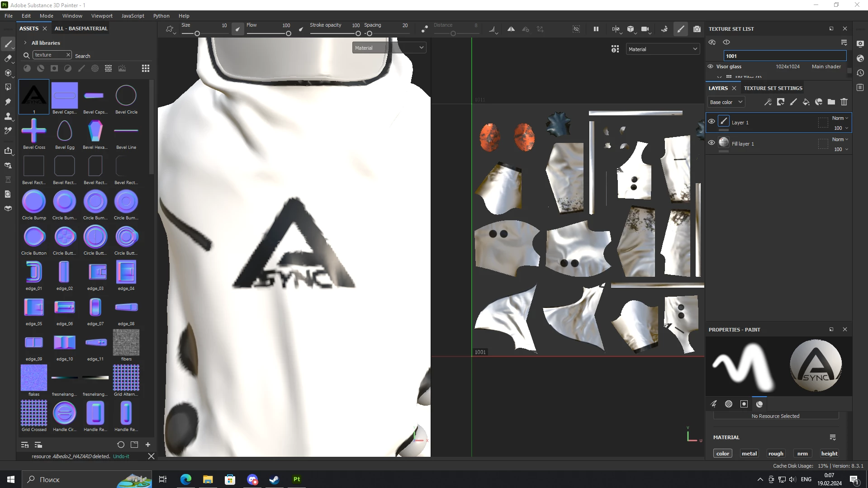Viewport: 868px width, 488px height.
Task: Select the Material picker tool
Action: [8, 131]
